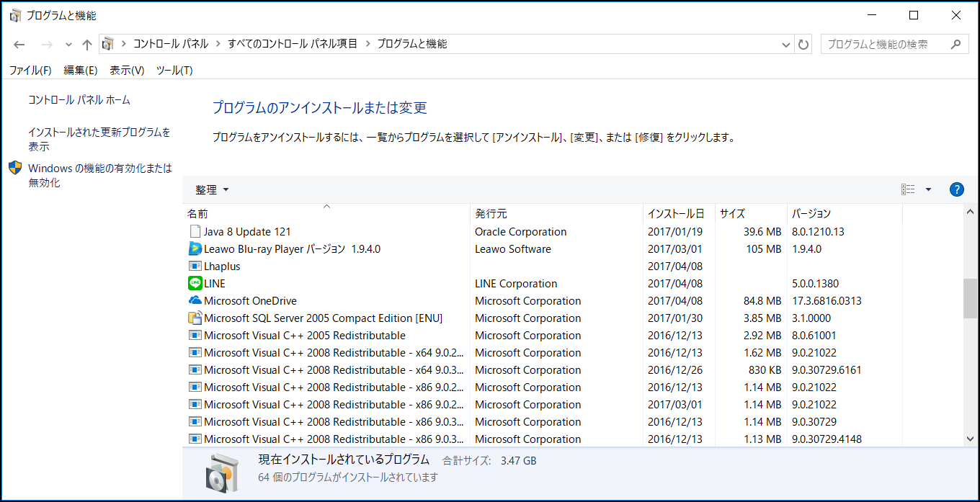Click the refresh button beside address bar

[x=803, y=45]
